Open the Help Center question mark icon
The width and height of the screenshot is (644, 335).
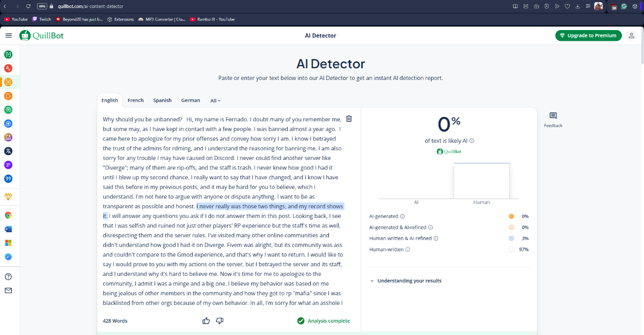coord(9,276)
